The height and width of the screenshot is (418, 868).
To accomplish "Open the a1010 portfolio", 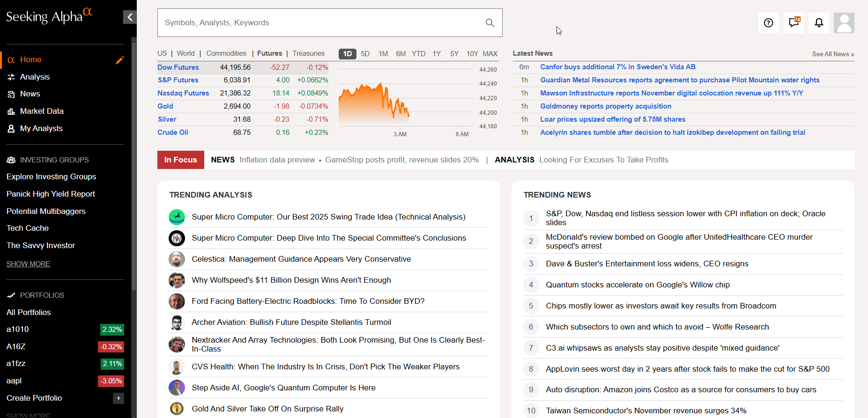I will tap(18, 330).
